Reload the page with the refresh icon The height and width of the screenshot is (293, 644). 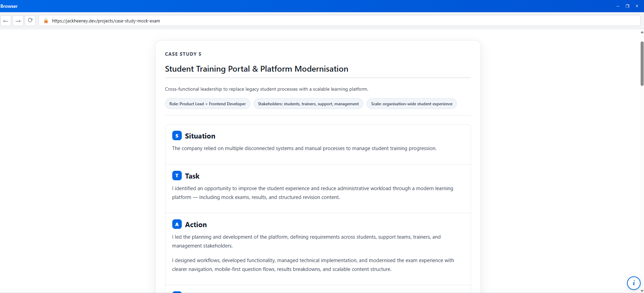pos(30,21)
